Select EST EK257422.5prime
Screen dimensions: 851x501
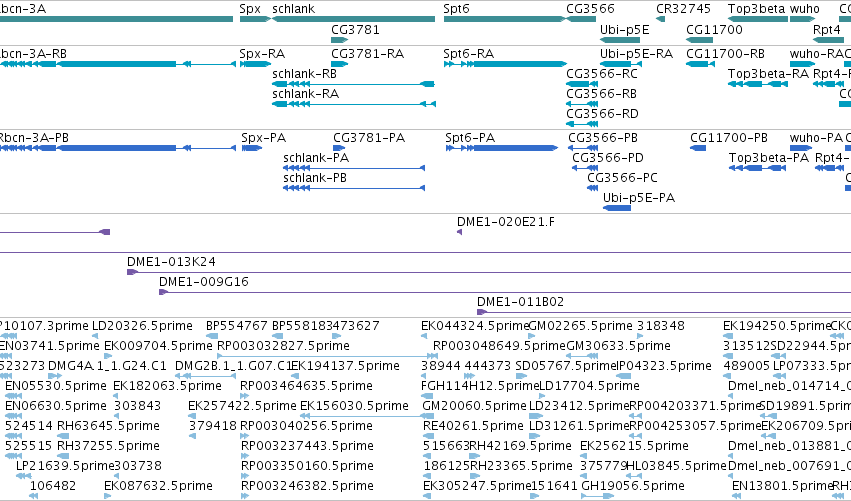pos(243,407)
